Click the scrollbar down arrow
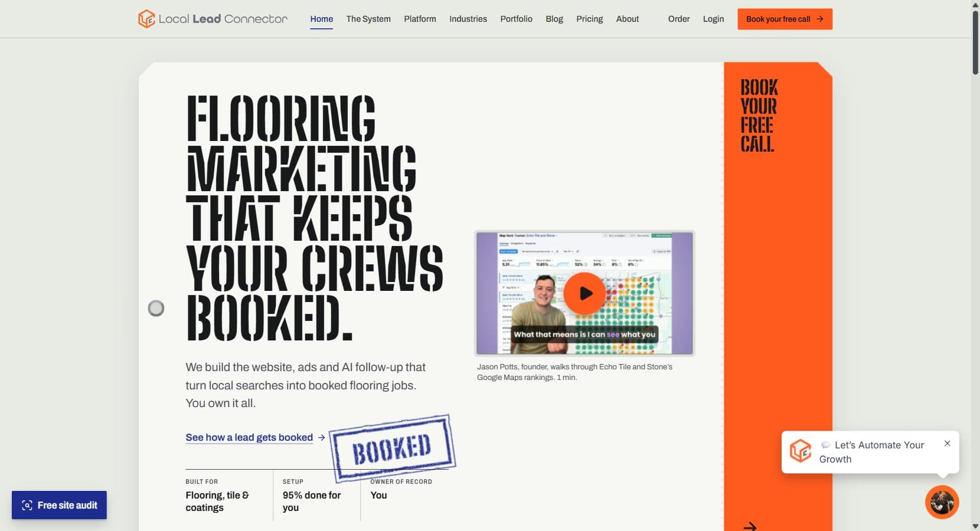The width and height of the screenshot is (980, 531). pos(975,526)
